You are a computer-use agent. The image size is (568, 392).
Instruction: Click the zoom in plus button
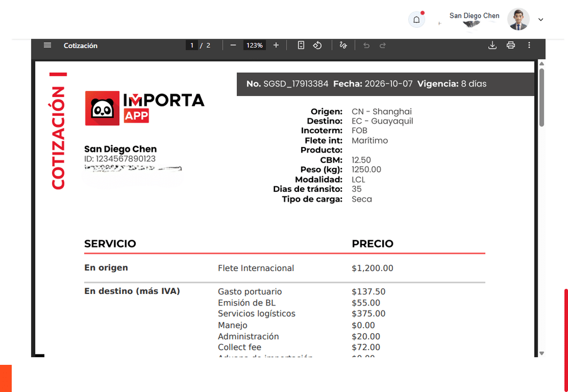point(276,45)
